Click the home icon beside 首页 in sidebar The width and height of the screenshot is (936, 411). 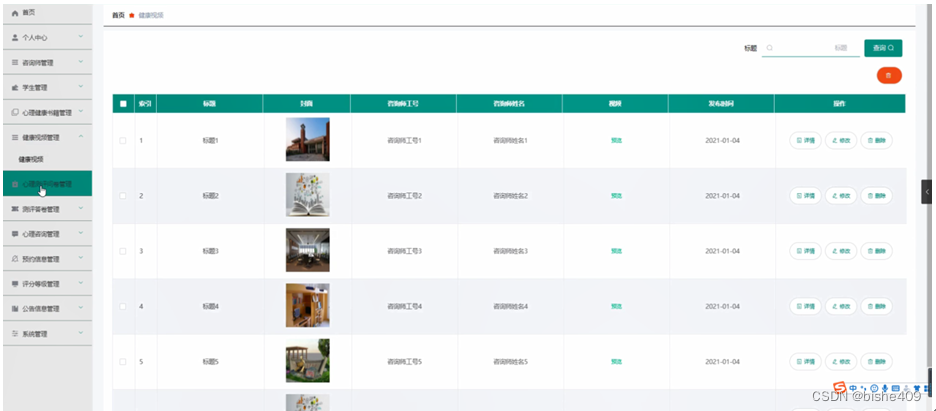coord(16,13)
